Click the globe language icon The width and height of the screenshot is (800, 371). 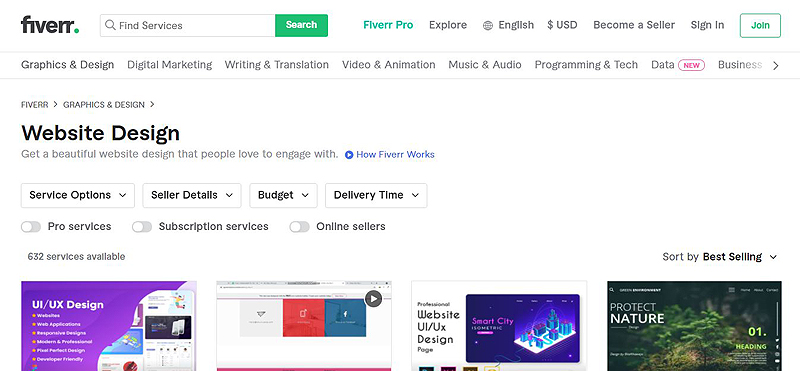pos(488,26)
